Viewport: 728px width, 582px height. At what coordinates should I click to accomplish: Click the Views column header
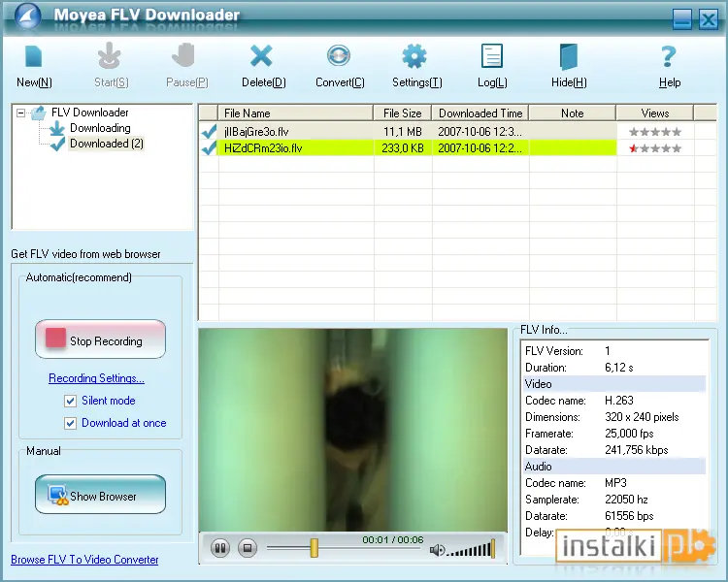point(654,113)
